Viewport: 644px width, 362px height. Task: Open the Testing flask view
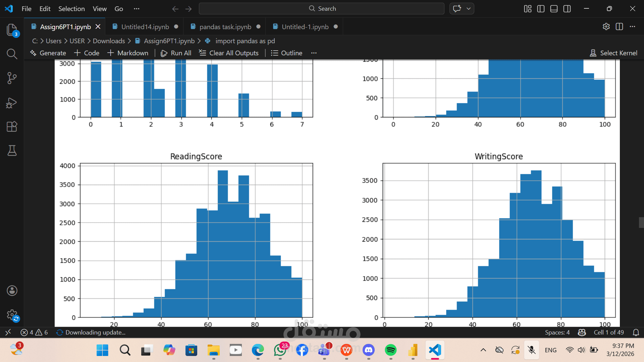(x=12, y=151)
